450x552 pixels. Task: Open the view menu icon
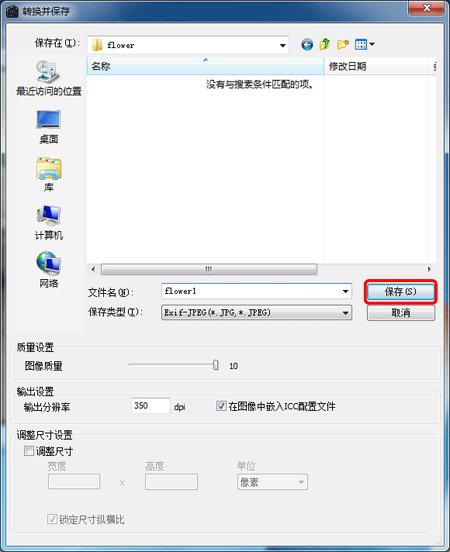coord(365,44)
